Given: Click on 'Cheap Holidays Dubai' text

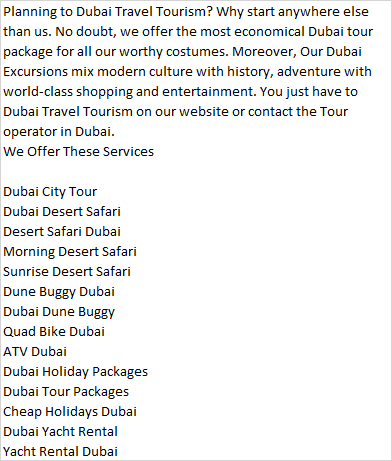Looking at the screenshot, I should [70, 412].
